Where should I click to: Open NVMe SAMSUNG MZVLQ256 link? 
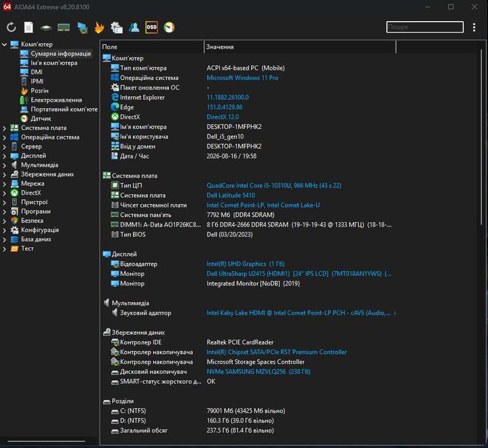pos(258,372)
